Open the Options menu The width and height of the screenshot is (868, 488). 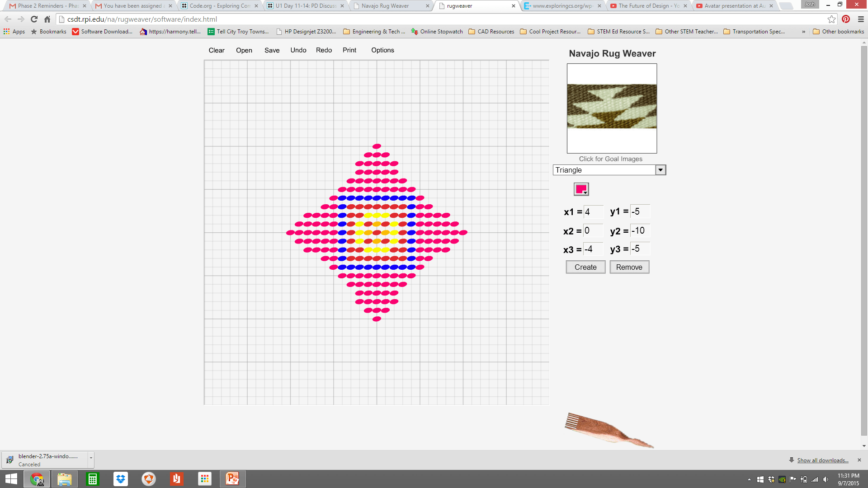click(382, 50)
